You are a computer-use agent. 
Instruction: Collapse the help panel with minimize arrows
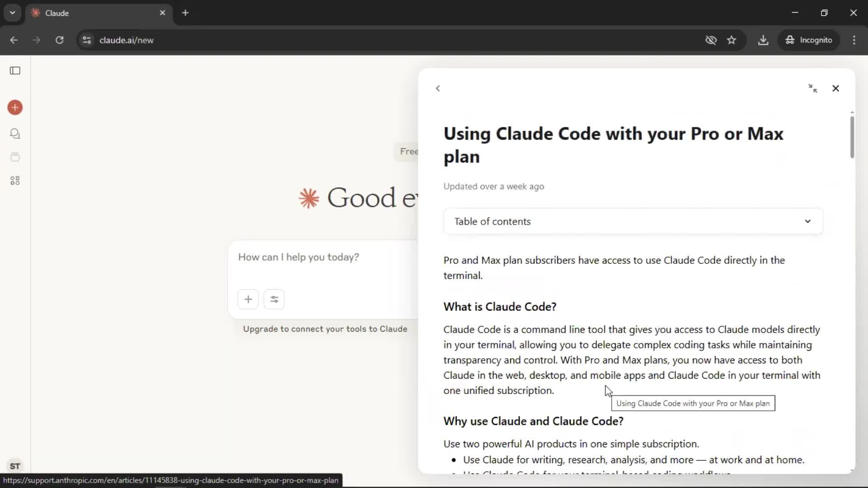pos(812,89)
